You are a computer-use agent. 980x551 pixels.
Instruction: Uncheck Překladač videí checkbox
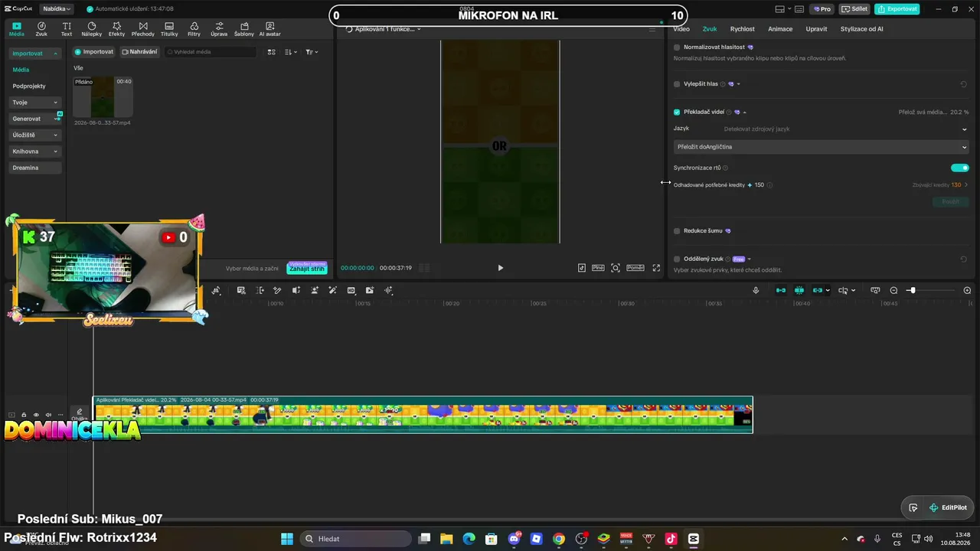point(677,112)
